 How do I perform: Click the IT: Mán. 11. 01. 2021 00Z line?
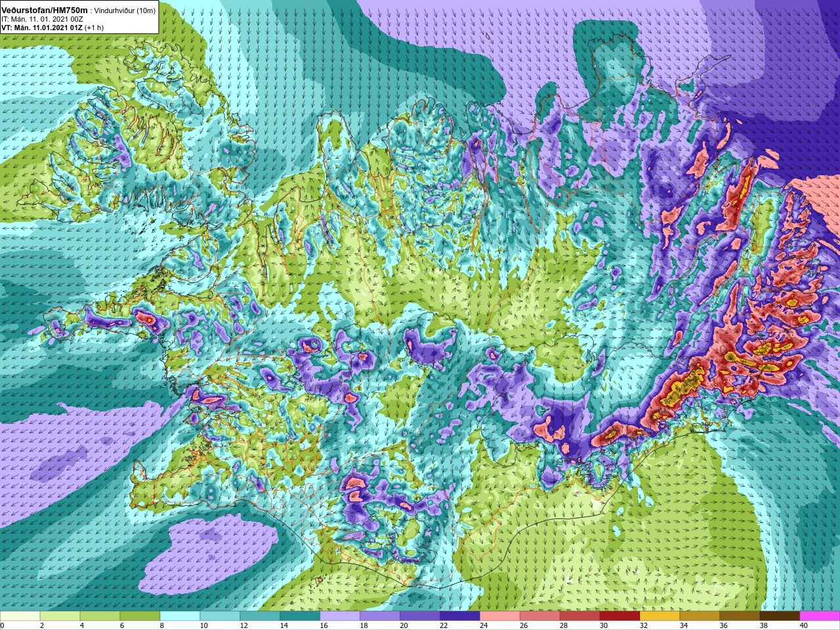(x=42, y=19)
